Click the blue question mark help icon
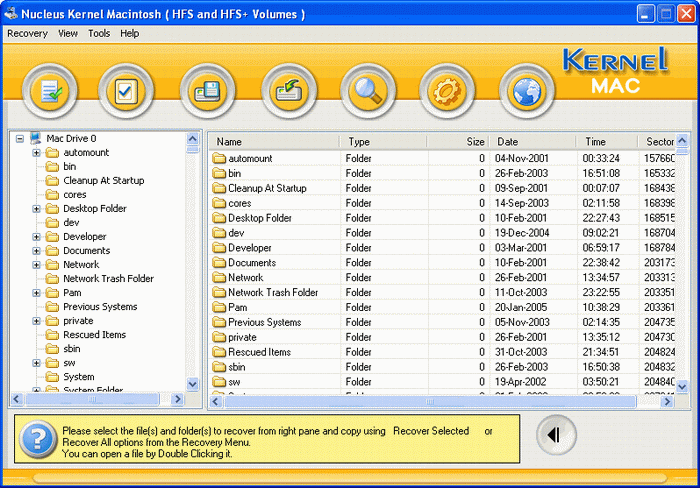 [38, 439]
